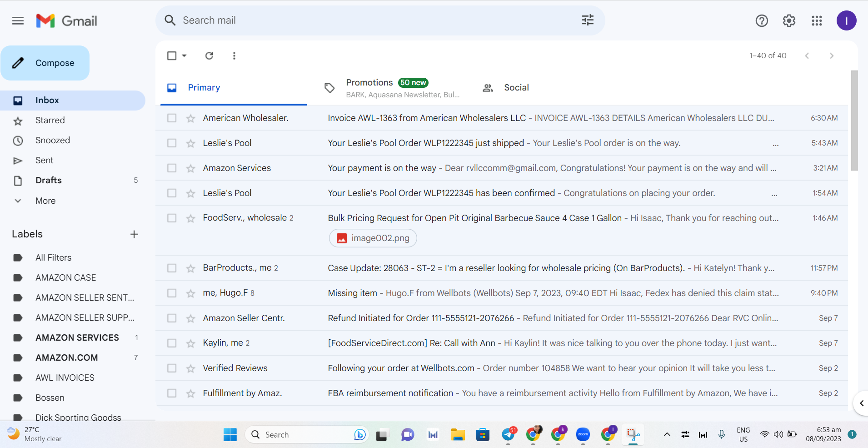Image resolution: width=868 pixels, height=448 pixels.
Task: Open the three-dot more options menu
Action: click(234, 55)
